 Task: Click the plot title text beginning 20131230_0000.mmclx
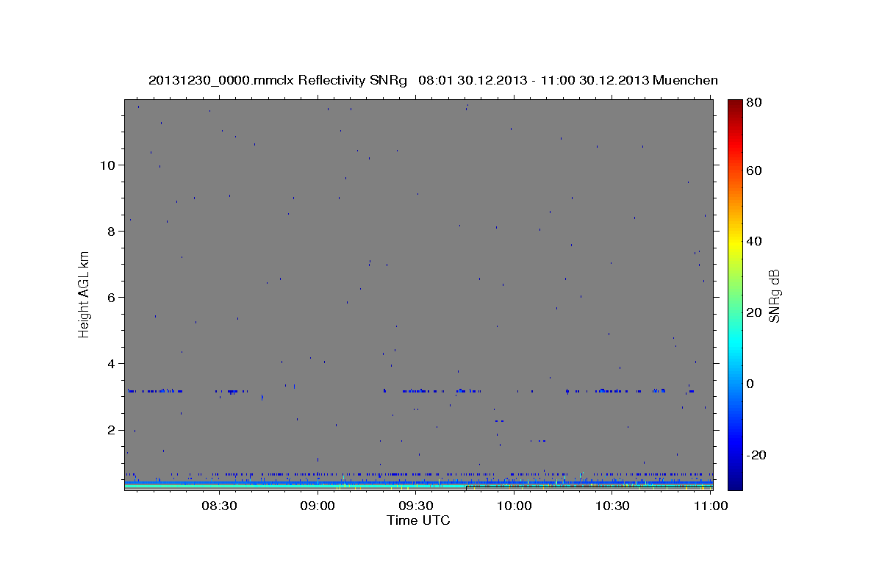pyautogui.click(x=433, y=80)
